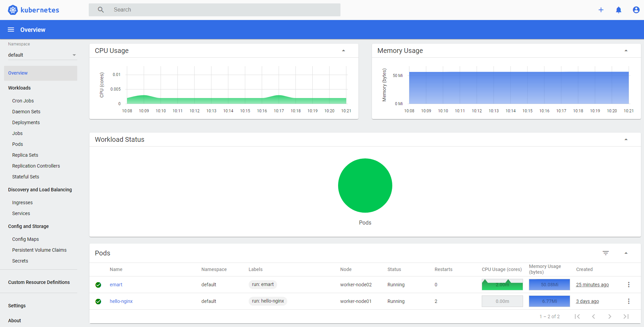Toggle the hamburger navigation menu
This screenshot has width=644, height=327.
click(x=11, y=30)
